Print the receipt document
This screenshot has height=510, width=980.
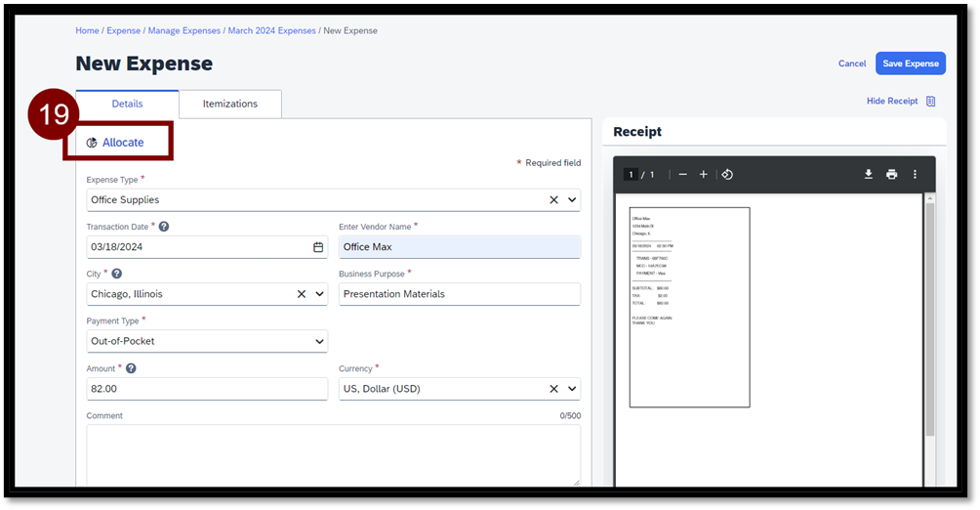pyautogui.click(x=891, y=174)
